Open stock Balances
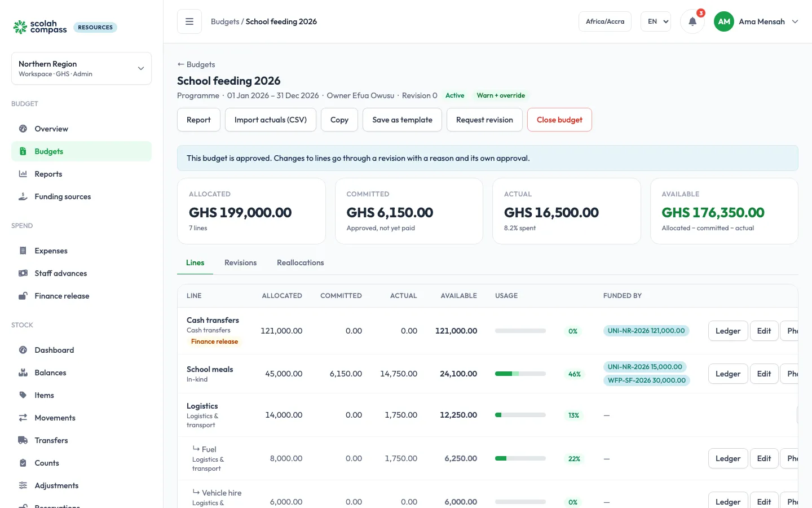 click(x=81, y=373)
